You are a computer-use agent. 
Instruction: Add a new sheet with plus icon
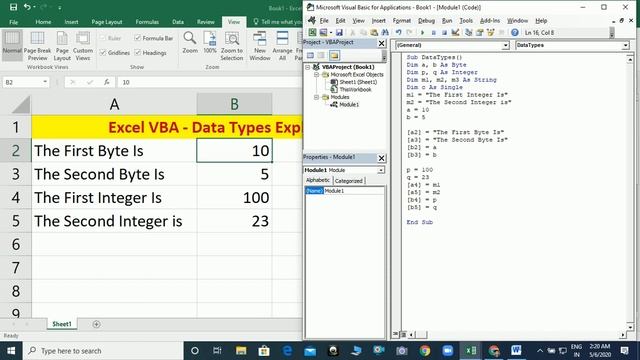tap(96, 324)
